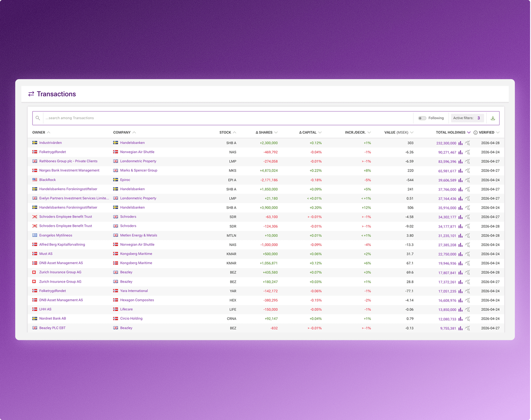Open chart analysis icon for Industrivärden row

point(468,143)
